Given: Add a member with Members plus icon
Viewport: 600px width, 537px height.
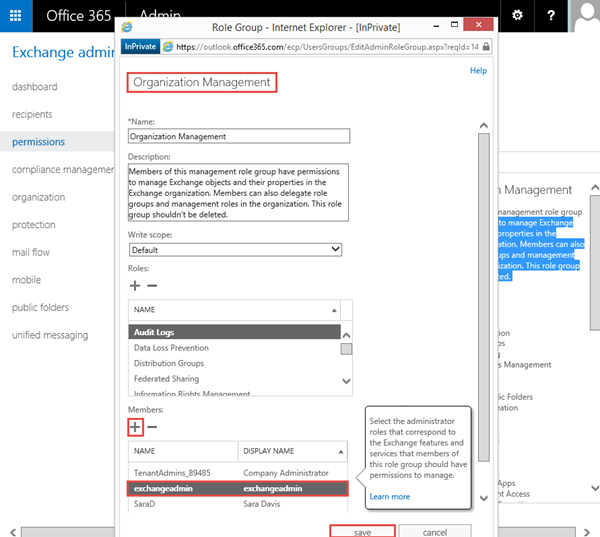Looking at the screenshot, I should [135, 427].
